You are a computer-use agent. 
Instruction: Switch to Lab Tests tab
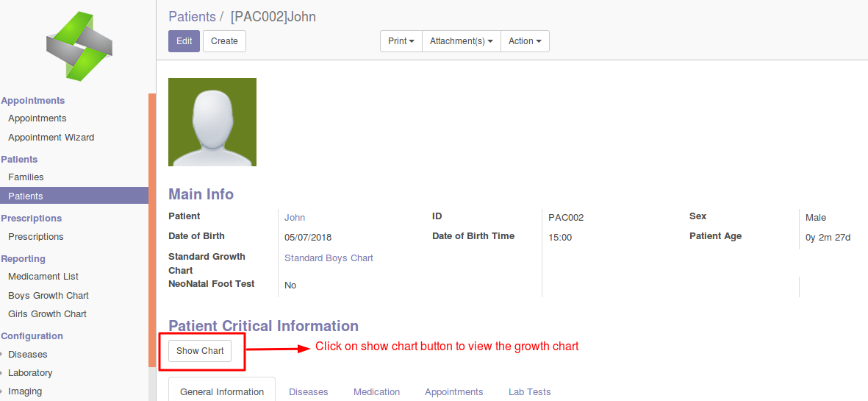click(x=530, y=391)
